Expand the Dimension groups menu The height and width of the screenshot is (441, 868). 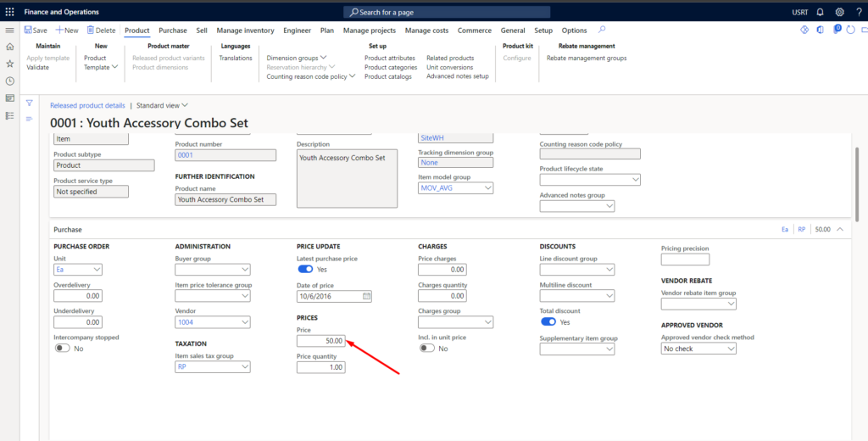tap(297, 58)
